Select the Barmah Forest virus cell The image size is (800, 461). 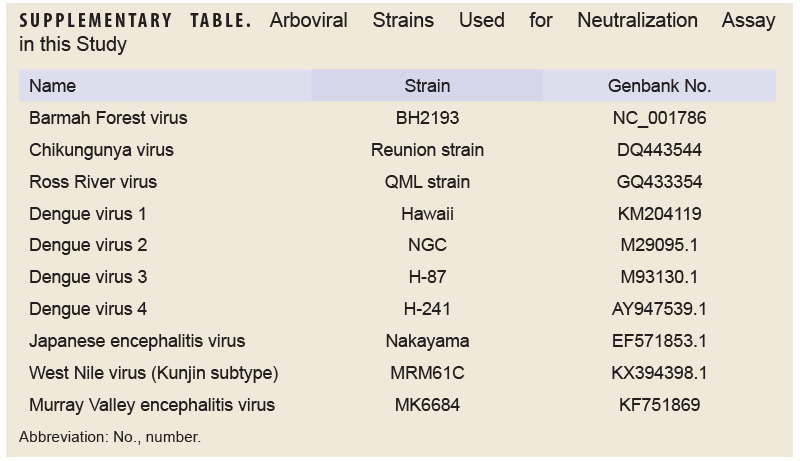[108, 118]
